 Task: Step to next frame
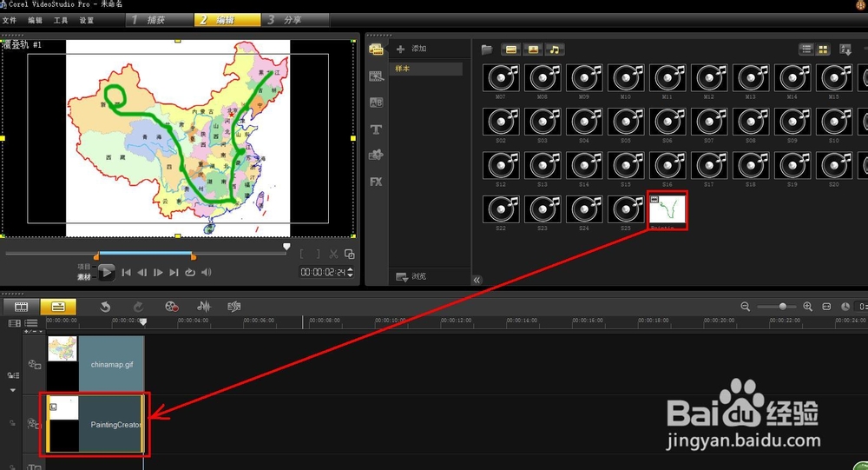(x=158, y=272)
